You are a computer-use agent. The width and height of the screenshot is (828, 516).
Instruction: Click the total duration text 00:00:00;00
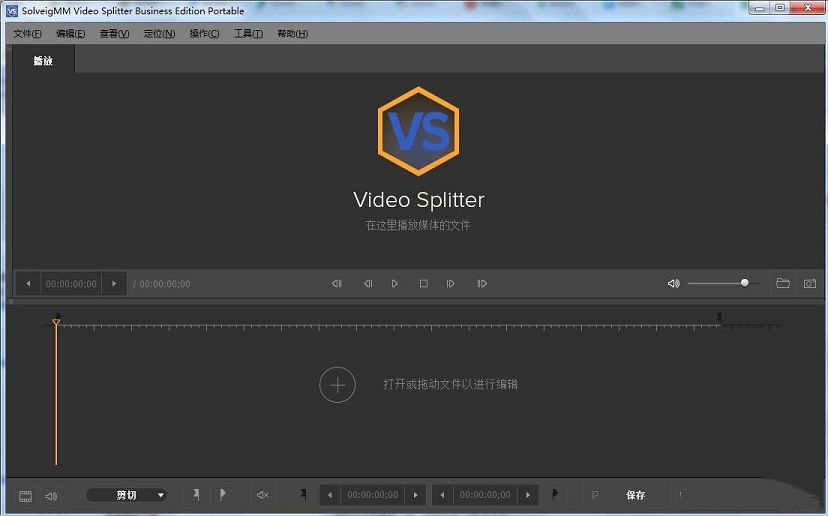[165, 284]
